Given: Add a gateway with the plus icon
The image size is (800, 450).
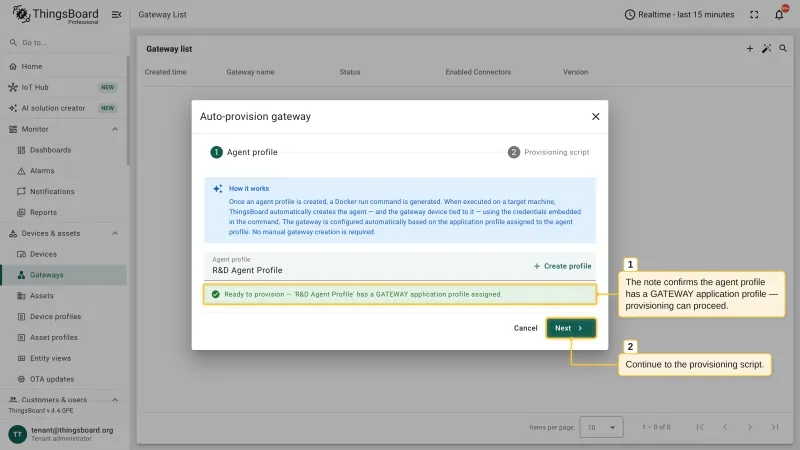Looking at the screenshot, I should 749,48.
